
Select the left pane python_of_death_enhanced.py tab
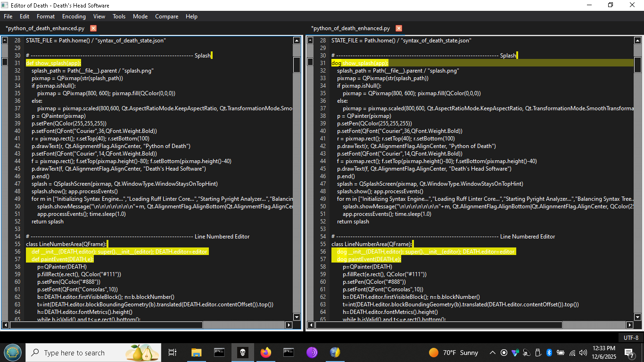[45, 28]
